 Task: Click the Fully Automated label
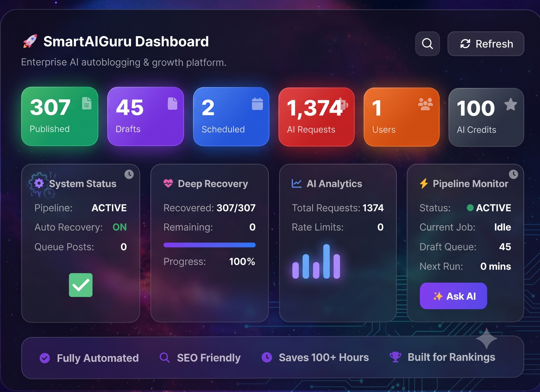[x=98, y=358]
